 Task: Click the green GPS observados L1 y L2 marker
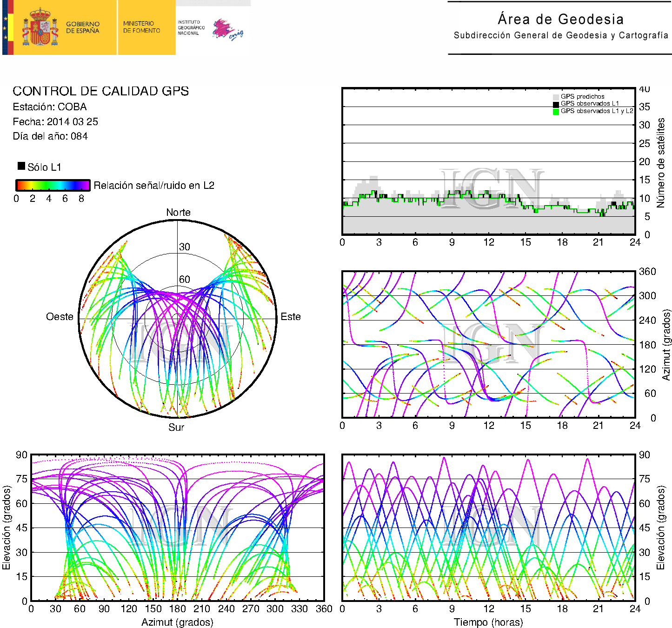click(556, 112)
